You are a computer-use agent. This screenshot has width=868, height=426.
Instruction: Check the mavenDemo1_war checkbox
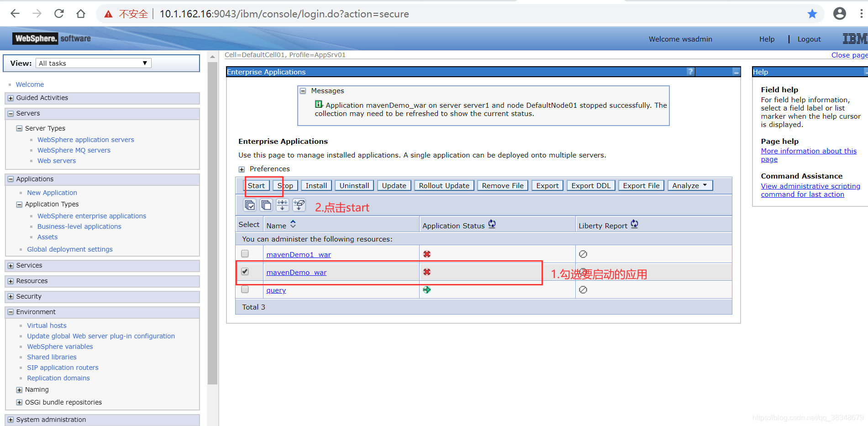(245, 253)
